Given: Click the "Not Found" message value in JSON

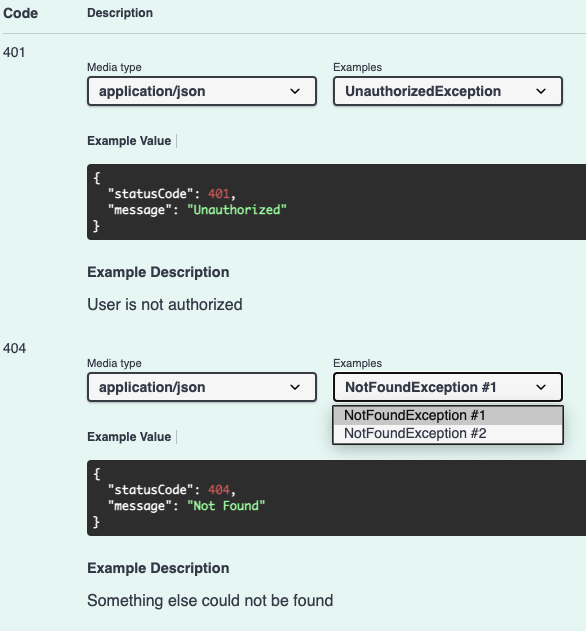Looking at the screenshot, I should coord(226,506).
